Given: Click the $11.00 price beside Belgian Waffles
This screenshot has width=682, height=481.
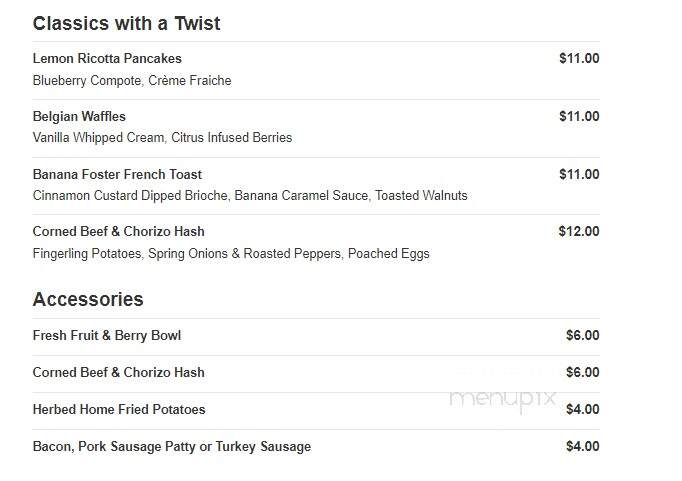Looking at the screenshot, I should click(x=579, y=117).
